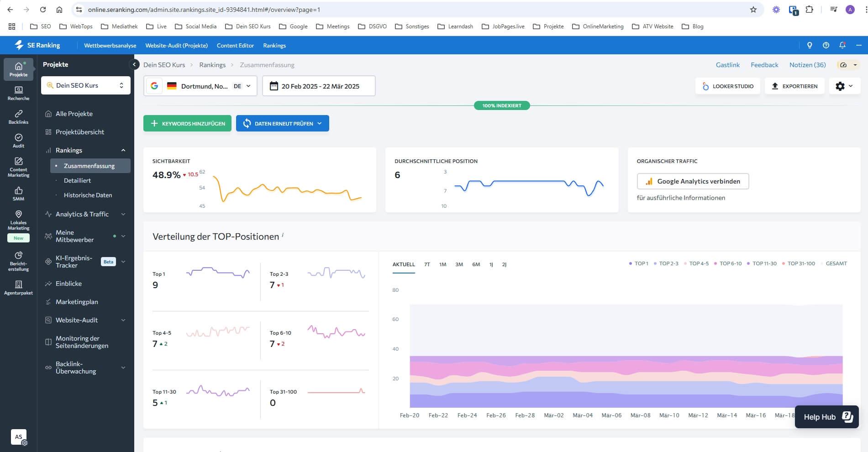
Task: Click the lightbulb tips icon in header
Action: (x=810, y=45)
